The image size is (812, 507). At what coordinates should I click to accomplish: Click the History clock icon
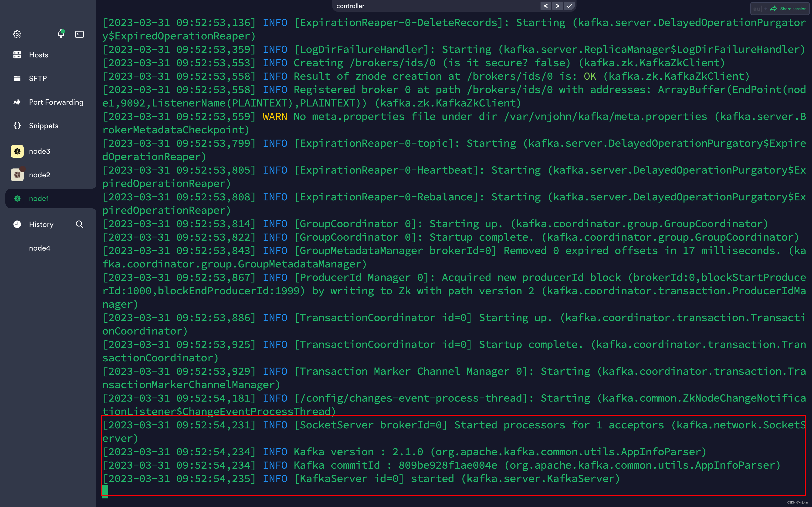click(17, 224)
